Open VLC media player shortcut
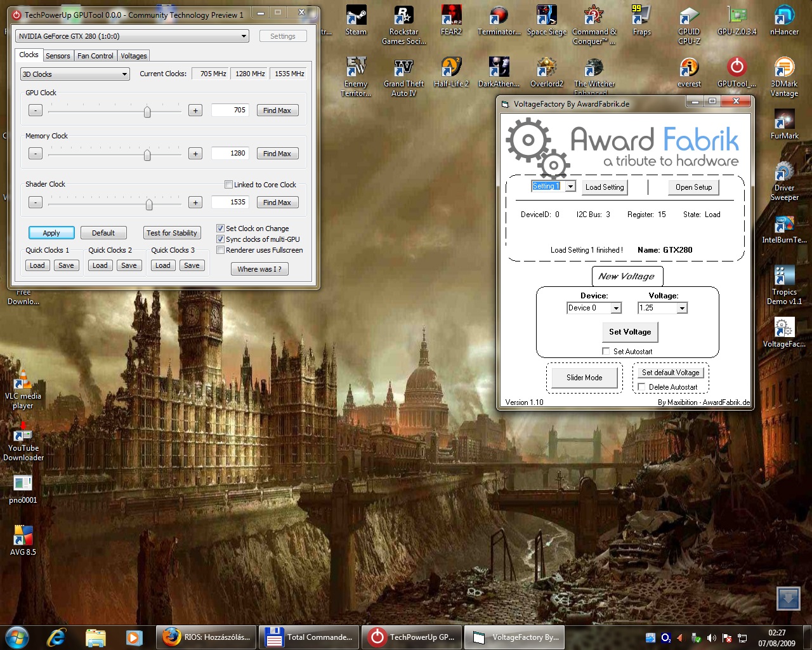 pyautogui.click(x=23, y=389)
